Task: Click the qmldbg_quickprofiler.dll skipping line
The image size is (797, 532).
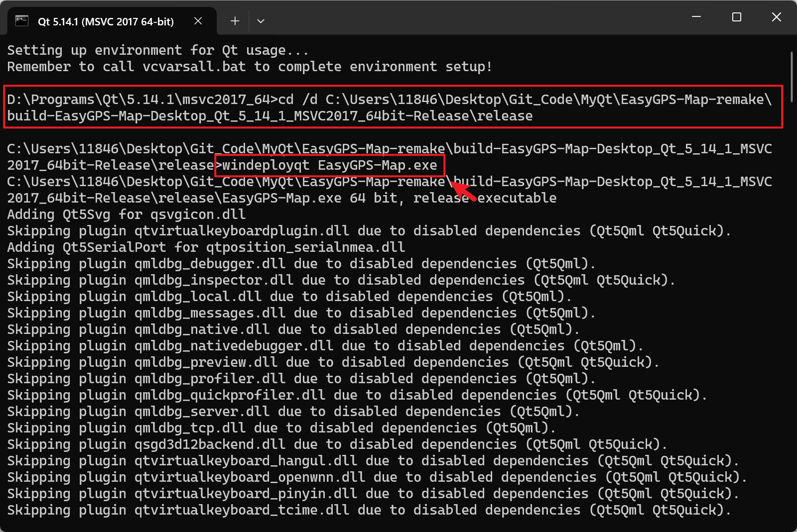Action: tap(357, 395)
